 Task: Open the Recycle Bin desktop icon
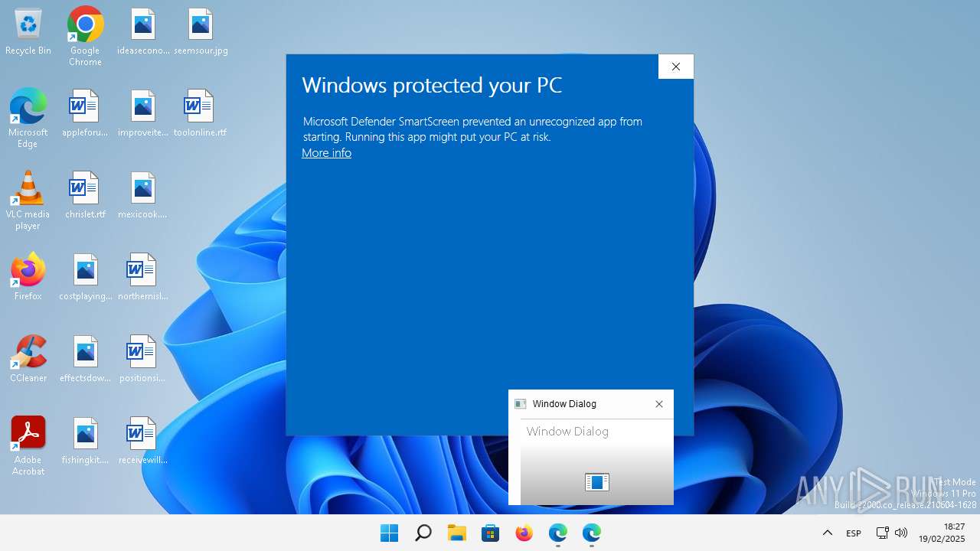[x=28, y=32]
